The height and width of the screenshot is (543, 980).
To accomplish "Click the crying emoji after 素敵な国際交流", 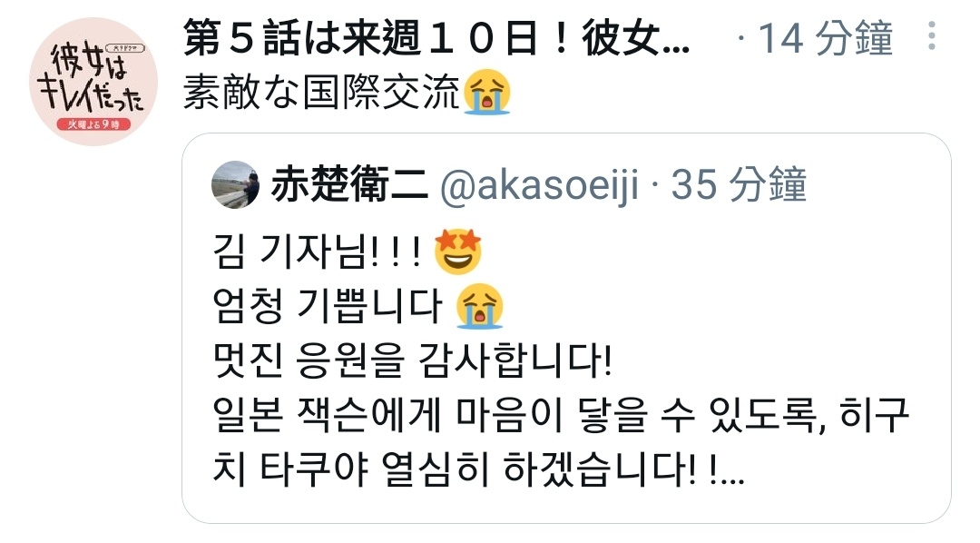I will click(x=487, y=92).
